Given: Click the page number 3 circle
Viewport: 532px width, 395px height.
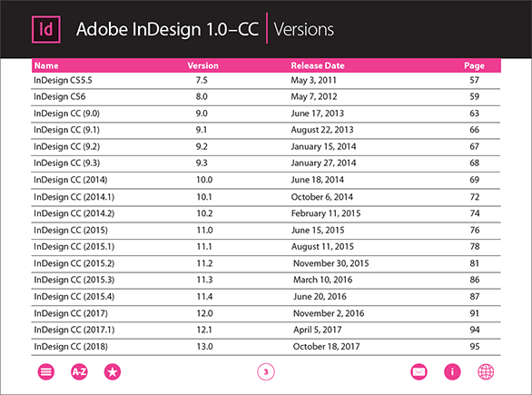Looking at the screenshot, I should click(266, 372).
